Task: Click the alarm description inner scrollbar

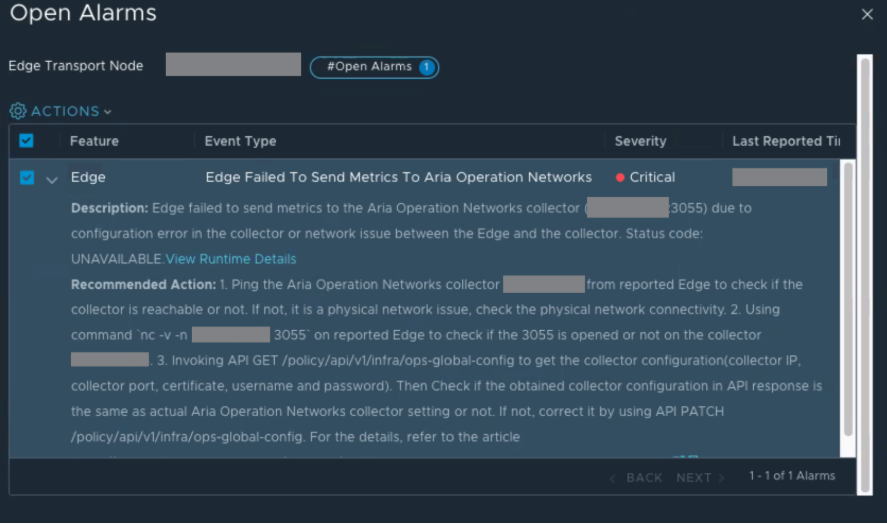Action: 848,300
